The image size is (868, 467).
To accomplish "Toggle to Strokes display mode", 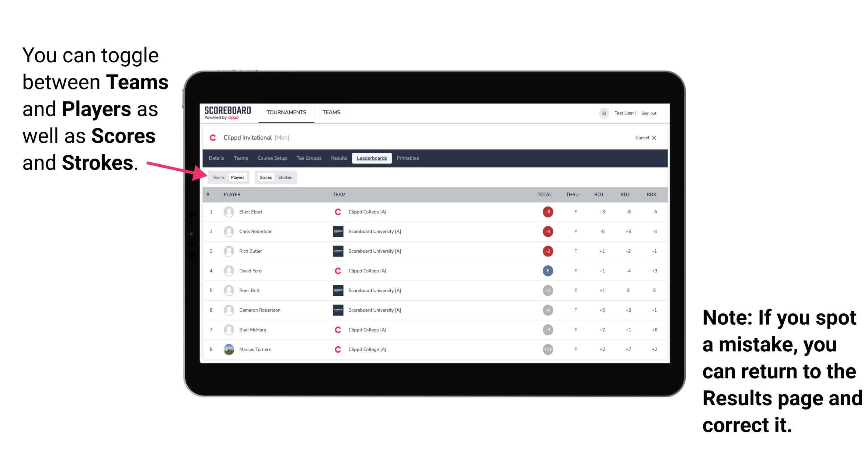I will pyautogui.click(x=286, y=177).
